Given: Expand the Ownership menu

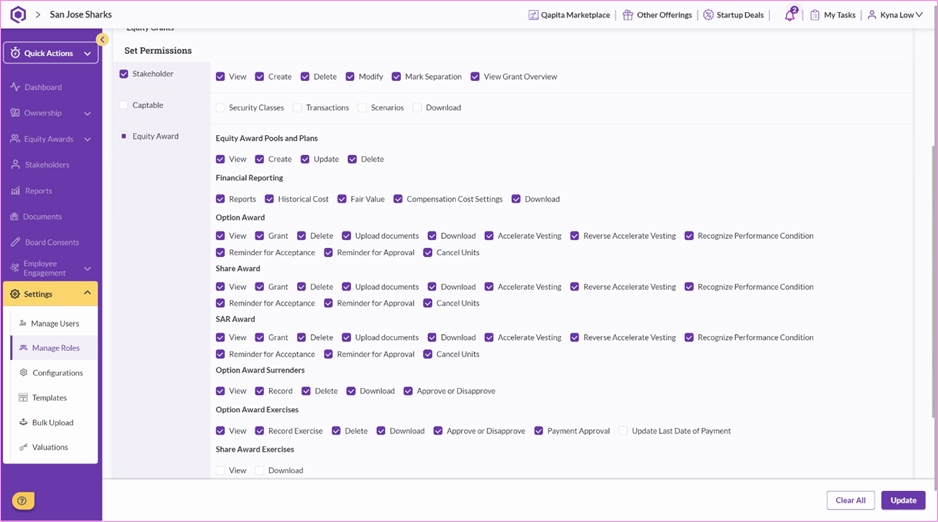Looking at the screenshot, I should coord(51,113).
